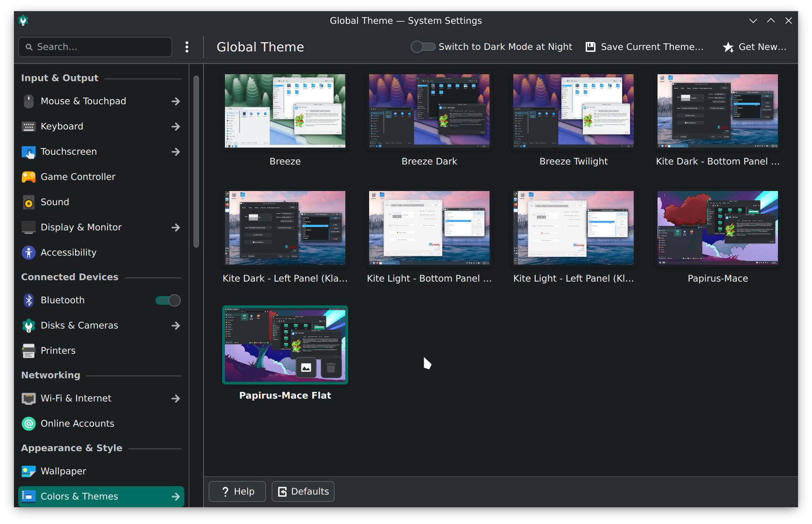The width and height of the screenshot is (812, 524).
Task: Click the image preview icon on Papirus-Mace Flat
Action: point(306,368)
